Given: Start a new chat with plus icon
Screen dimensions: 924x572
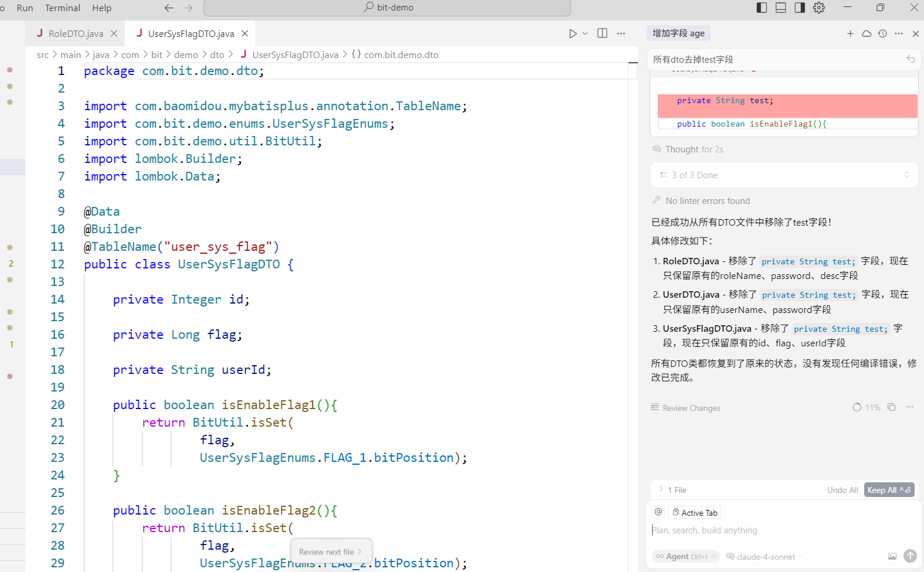Looking at the screenshot, I should coord(850,33).
